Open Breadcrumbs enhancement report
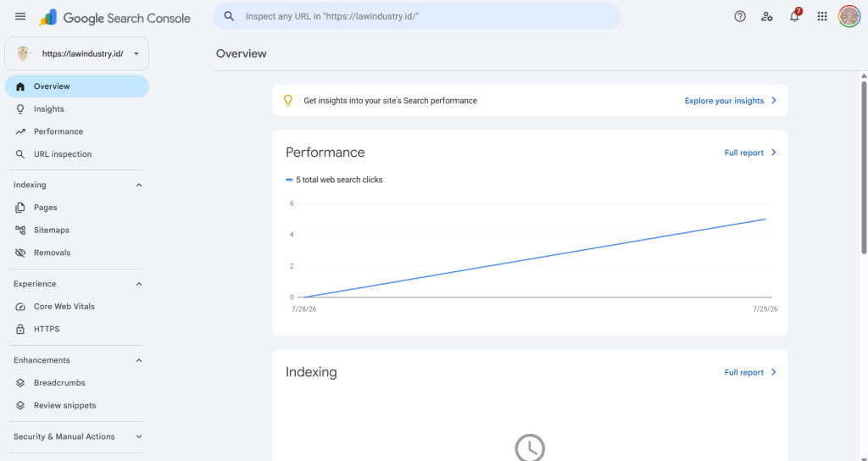This screenshot has width=868, height=461. tap(77, 383)
